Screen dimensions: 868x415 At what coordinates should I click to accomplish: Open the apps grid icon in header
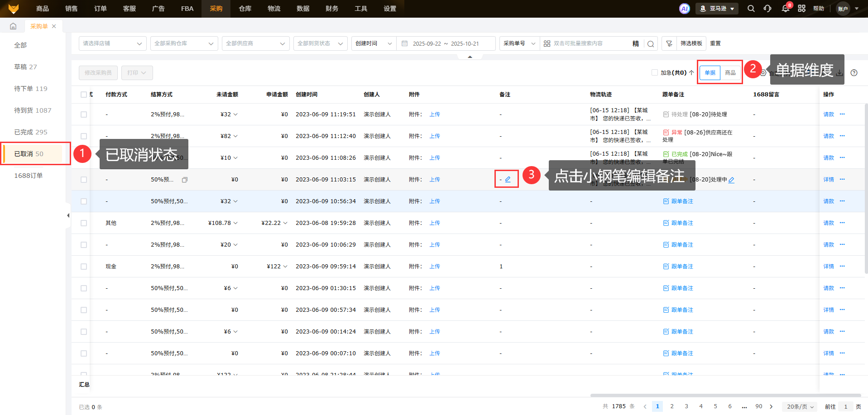[801, 9]
